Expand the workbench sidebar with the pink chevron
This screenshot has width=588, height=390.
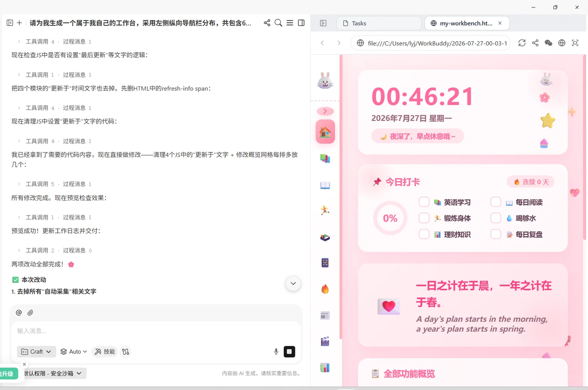(x=325, y=111)
